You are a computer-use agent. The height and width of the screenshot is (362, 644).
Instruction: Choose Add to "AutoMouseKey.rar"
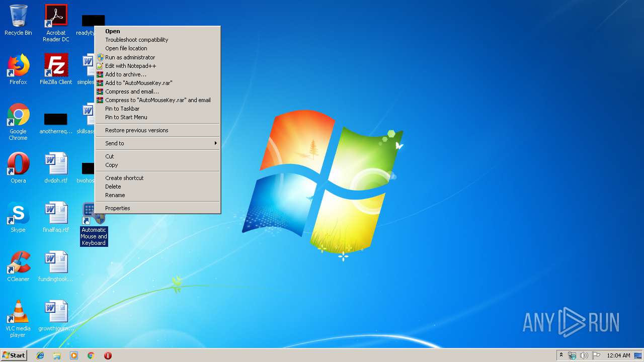(x=158, y=83)
